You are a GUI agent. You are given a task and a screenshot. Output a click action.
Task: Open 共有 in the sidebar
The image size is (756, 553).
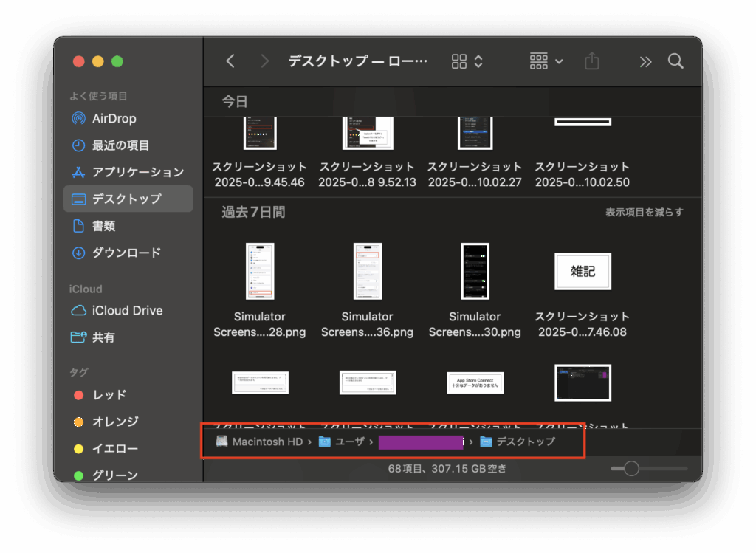(x=128, y=337)
